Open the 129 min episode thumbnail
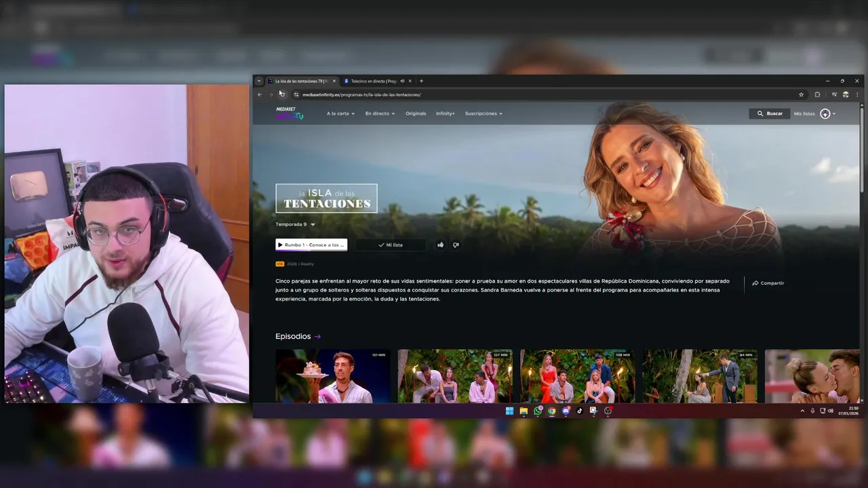This screenshot has height=488, width=868. [x=578, y=376]
